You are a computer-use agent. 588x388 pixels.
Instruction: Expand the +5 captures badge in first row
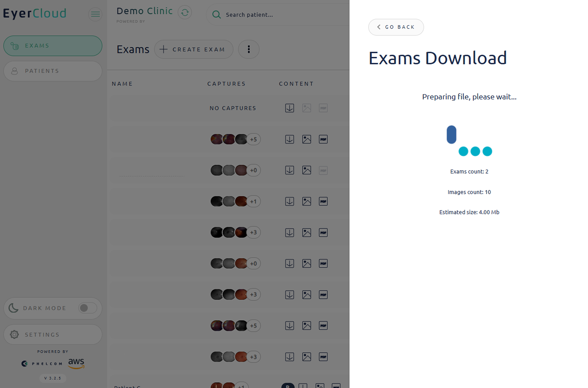(253, 139)
